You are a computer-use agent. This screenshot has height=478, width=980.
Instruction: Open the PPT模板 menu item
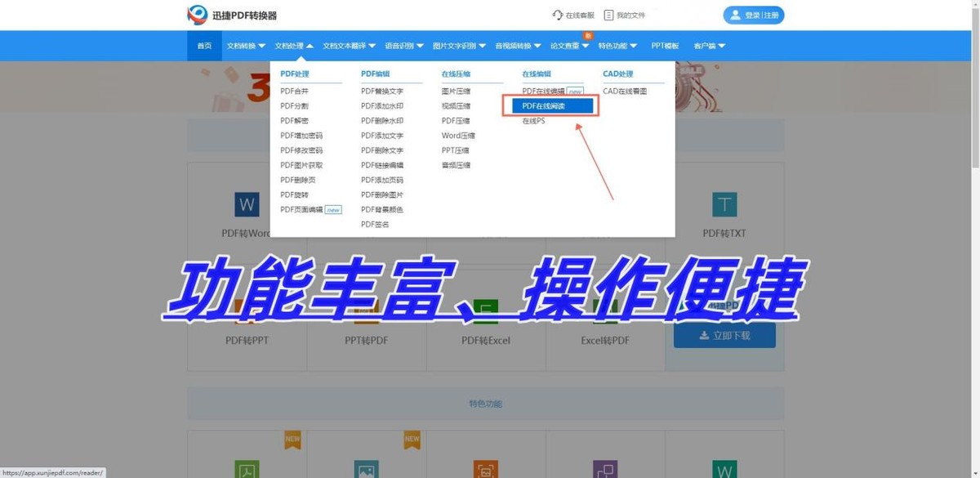click(x=663, y=45)
